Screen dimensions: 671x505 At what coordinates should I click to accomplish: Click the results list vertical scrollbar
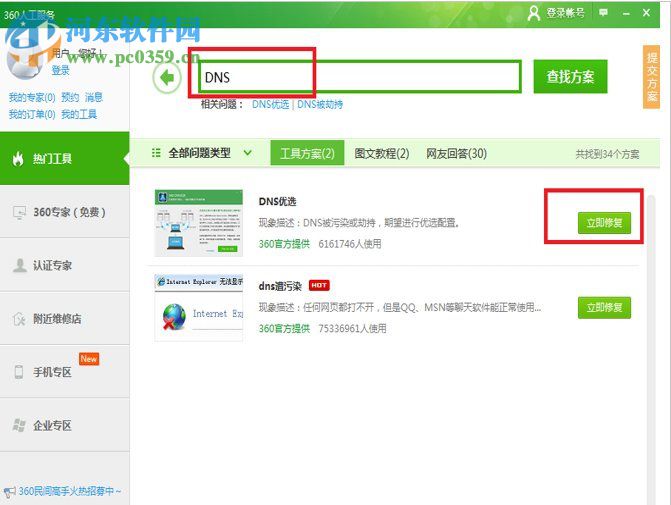(651, 349)
